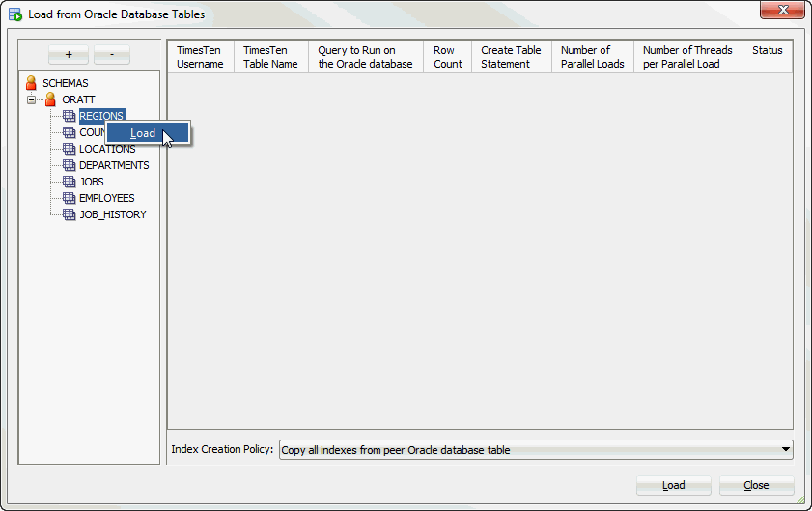Click the dialog title bar icon
812x511 pixels.
[15, 14]
